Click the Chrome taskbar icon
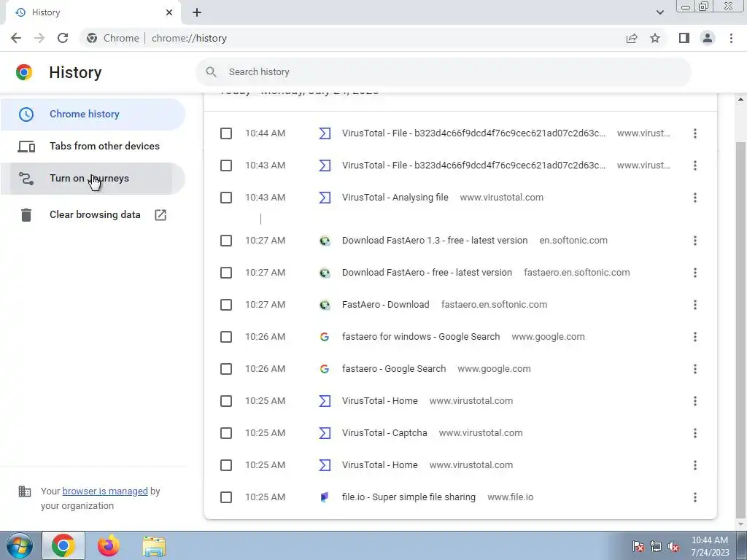 [63, 545]
